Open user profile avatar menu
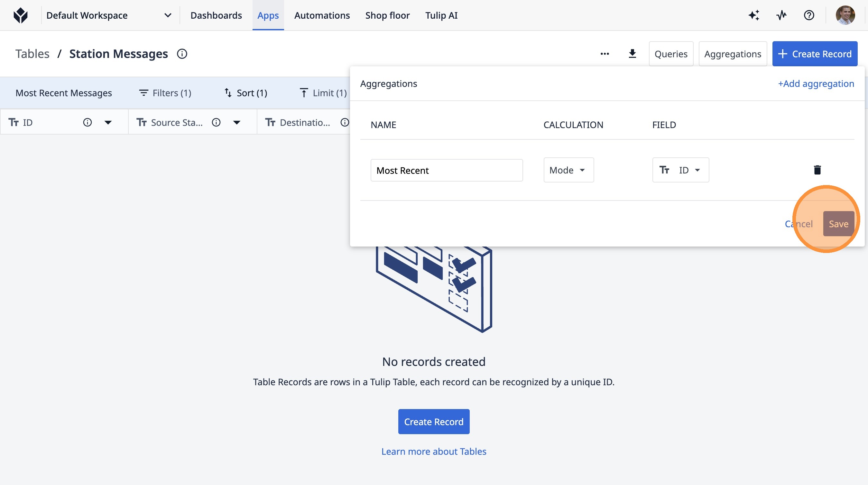Screen dimensions: 868x485 845,15
